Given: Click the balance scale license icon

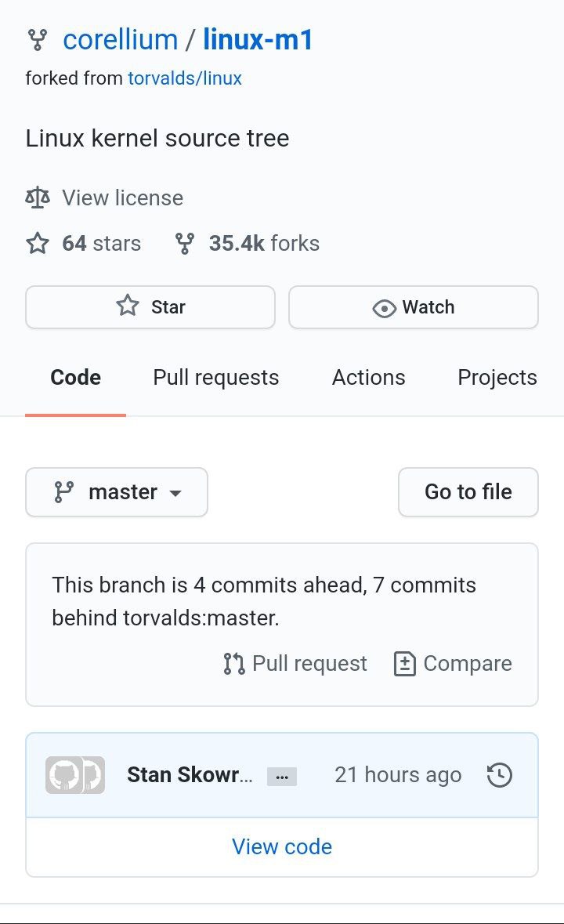Looking at the screenshot, I should click(x=37, y=198).
